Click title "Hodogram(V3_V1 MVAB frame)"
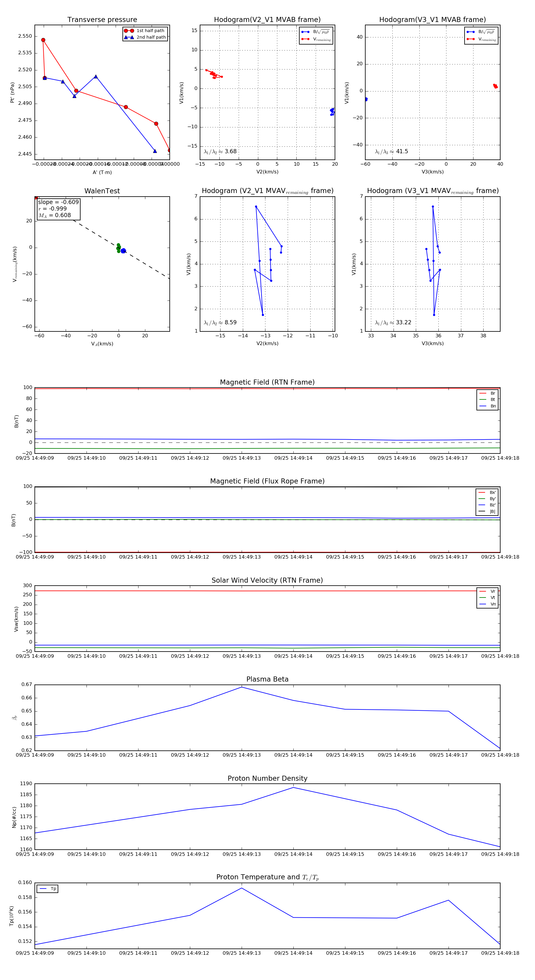This screenshot has width=535, height=980. coord(432,20)
